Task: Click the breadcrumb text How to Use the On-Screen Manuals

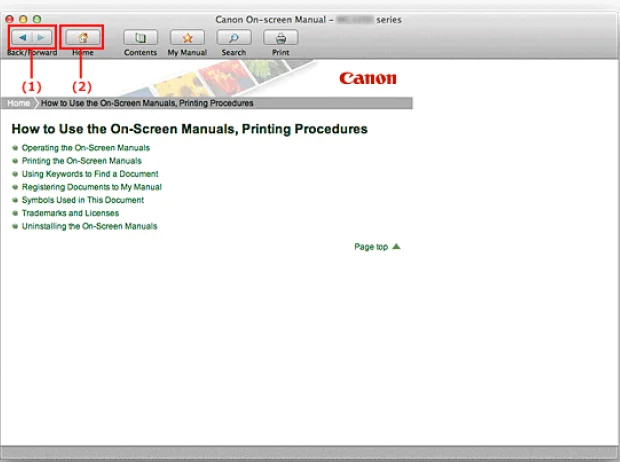Action: pos(147,103)
